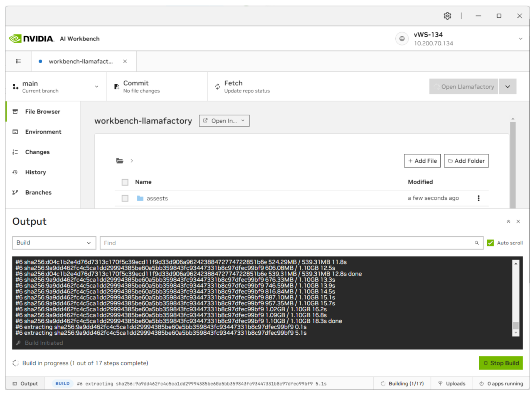
Task: Select the assests folder checkbox
Action: pos(125,198)
